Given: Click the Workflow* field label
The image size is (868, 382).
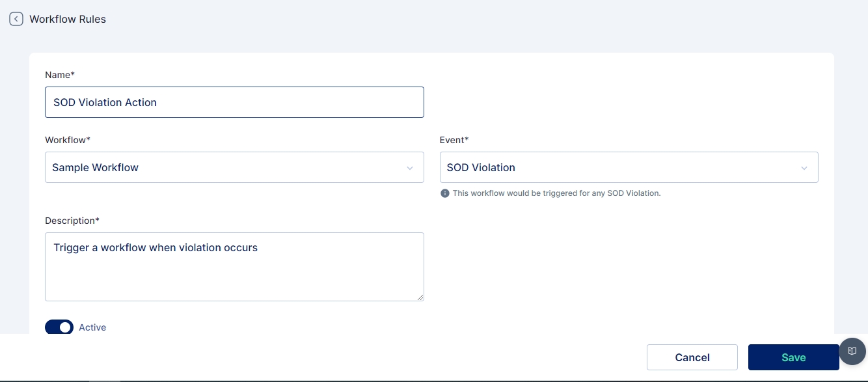Looking at the screenshot, I should [68, 140].
